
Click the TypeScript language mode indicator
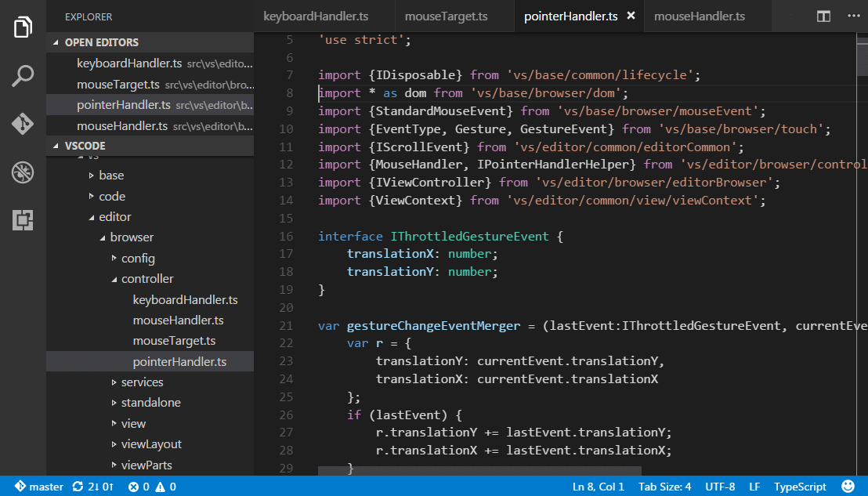800,486
